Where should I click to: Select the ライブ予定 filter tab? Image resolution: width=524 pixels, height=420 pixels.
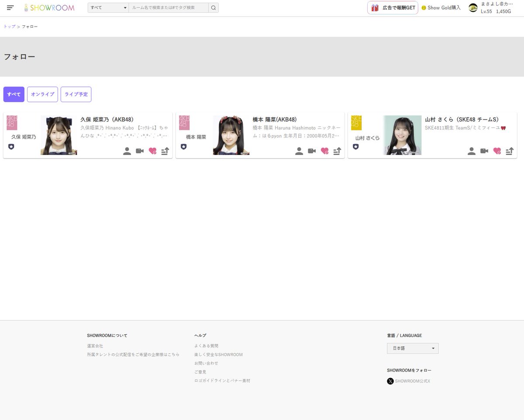[x=76, y=94]
